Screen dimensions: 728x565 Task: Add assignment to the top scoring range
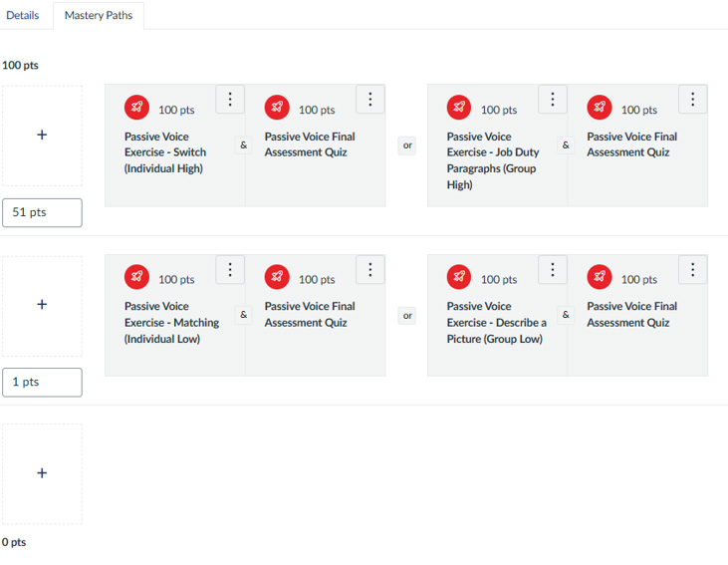click(42, 135)
